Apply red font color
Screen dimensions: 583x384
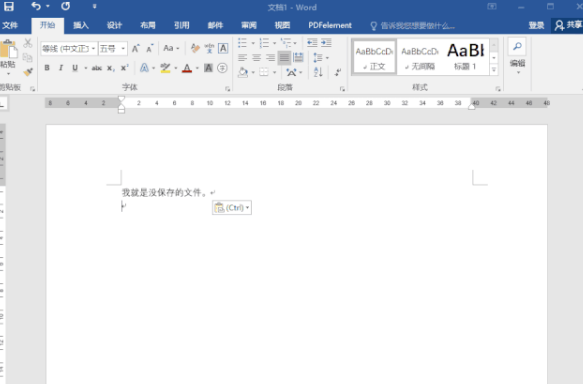coord(187,68)
